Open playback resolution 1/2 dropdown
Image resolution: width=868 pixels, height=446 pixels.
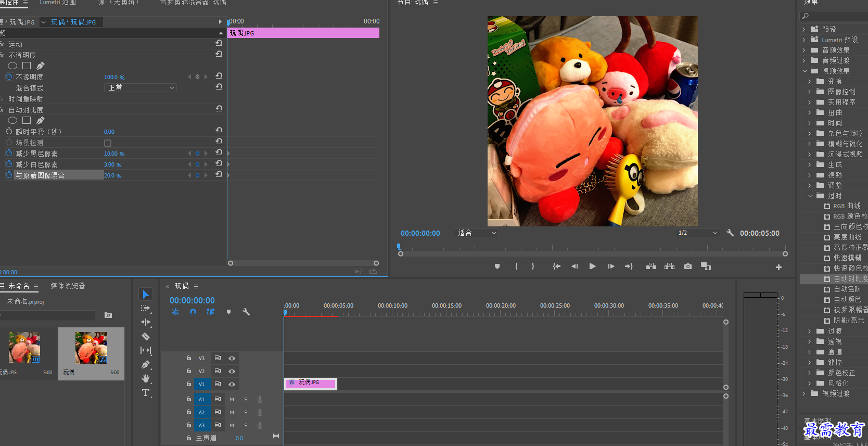[697, 233]
